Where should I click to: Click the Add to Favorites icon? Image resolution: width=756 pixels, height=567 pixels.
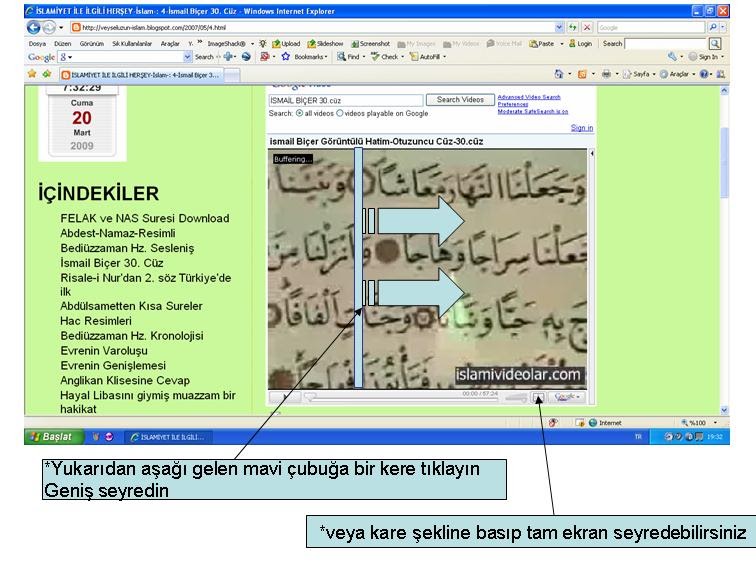47,74
